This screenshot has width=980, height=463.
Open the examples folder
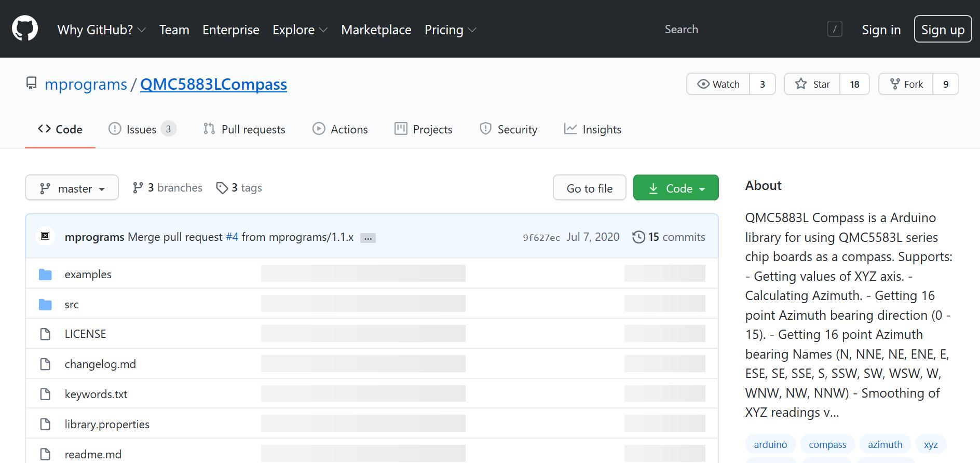pos(88,274)
